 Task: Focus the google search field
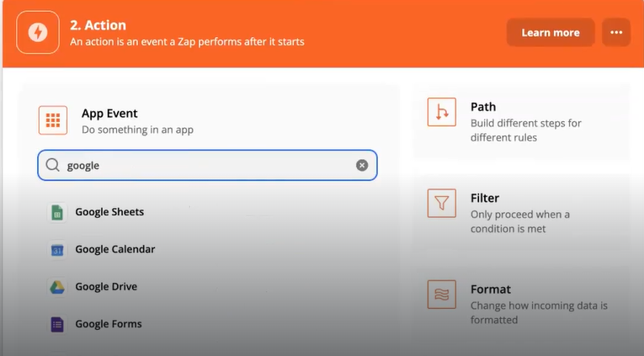(x=207, y=165)
